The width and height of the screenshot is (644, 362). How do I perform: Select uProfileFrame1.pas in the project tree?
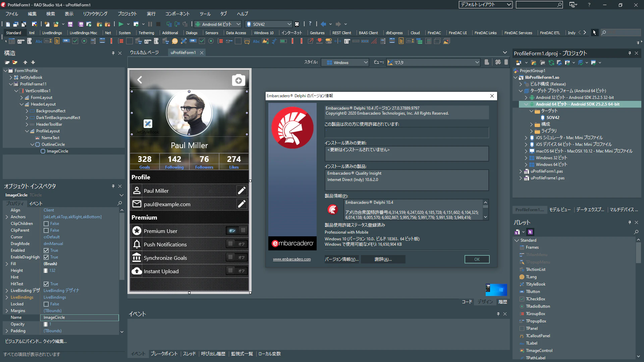tap(547, 178)
